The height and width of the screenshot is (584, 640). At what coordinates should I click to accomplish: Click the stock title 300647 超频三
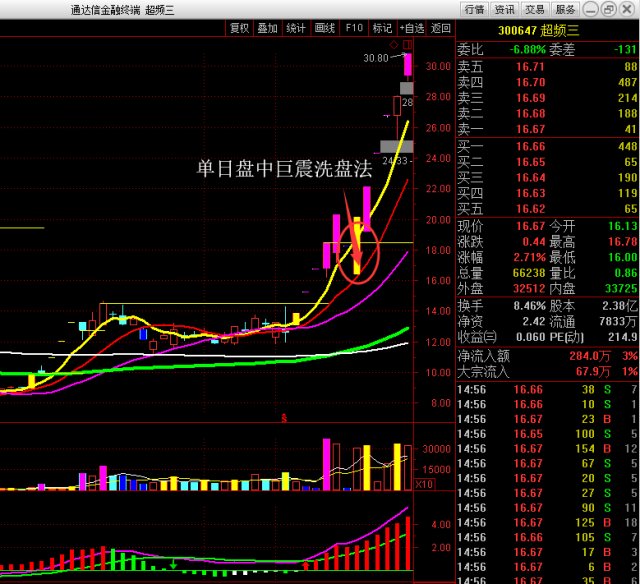[x=546, y=31]
